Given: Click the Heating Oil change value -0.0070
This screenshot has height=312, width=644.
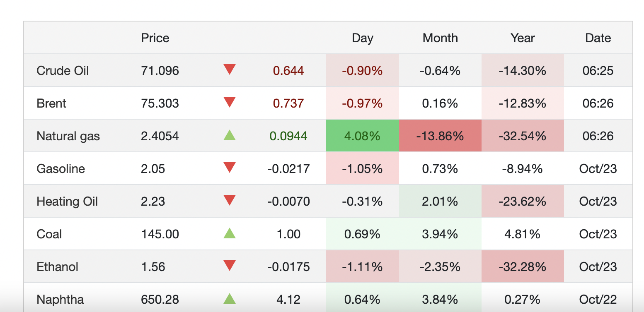Looking at the screenshot, I should pyautogui.click(x=288, y=202).
